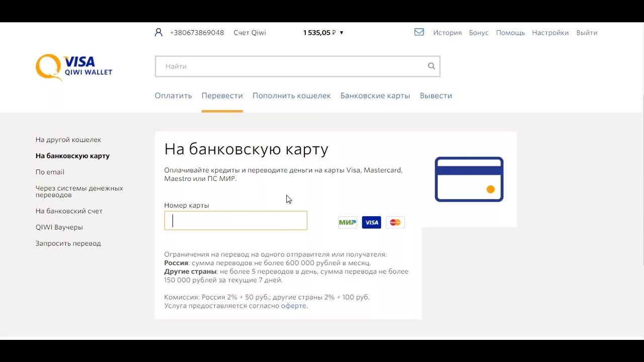This screenshot has height=362, width=644.
Task: Open История from the top menu
Action: tap(447, 32)
